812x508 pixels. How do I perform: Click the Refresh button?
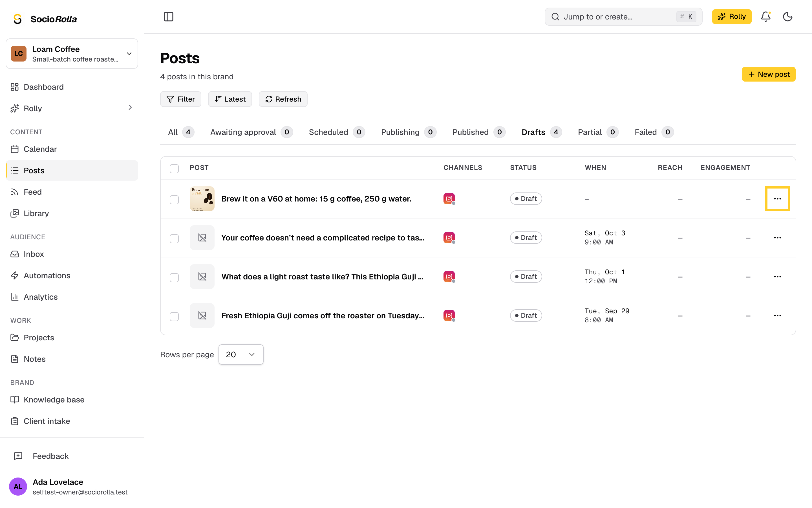tap(283, 99)
